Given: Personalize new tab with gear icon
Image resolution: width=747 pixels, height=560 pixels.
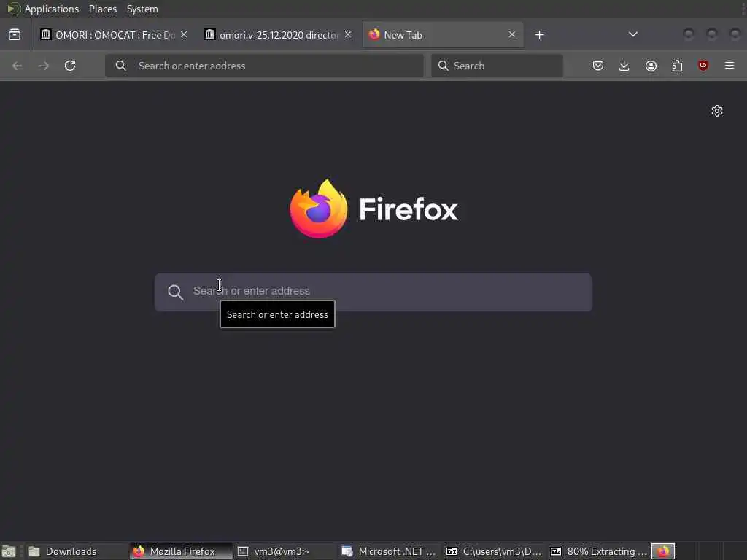Looking at the screenshot, I should tap(717, 111).
